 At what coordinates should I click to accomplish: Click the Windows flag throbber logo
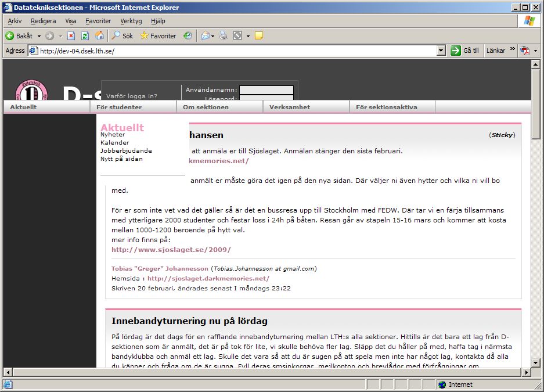(529, 21)
